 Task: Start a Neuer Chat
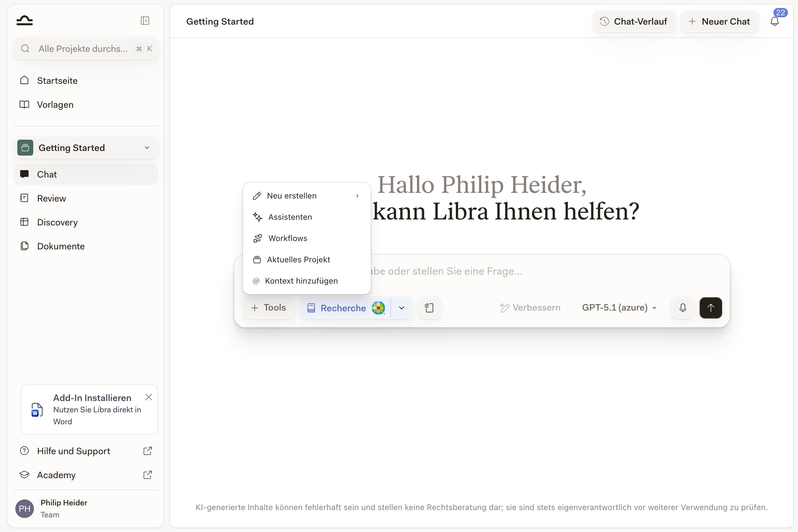720,21
